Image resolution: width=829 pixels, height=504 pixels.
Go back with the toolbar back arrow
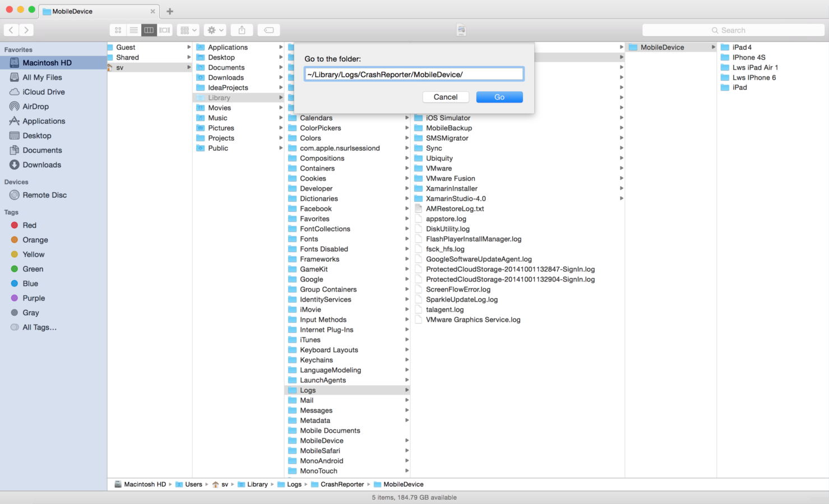11,30
